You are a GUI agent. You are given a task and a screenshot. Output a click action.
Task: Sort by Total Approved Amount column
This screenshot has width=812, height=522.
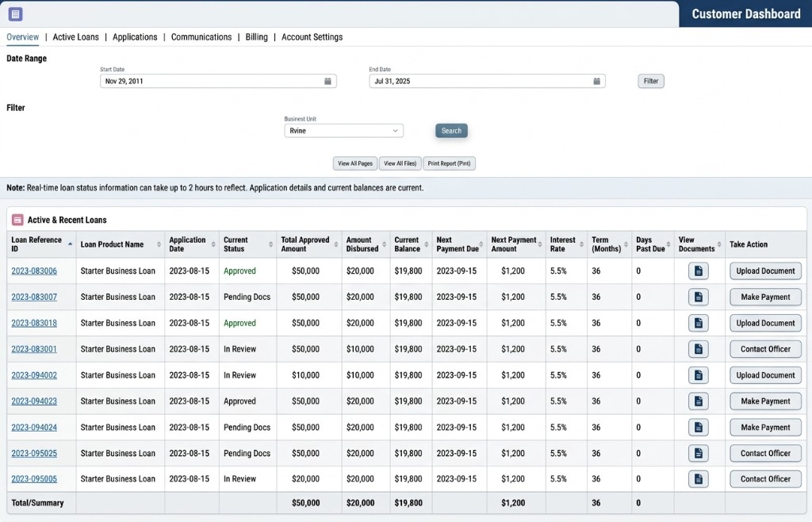(336, 244)
